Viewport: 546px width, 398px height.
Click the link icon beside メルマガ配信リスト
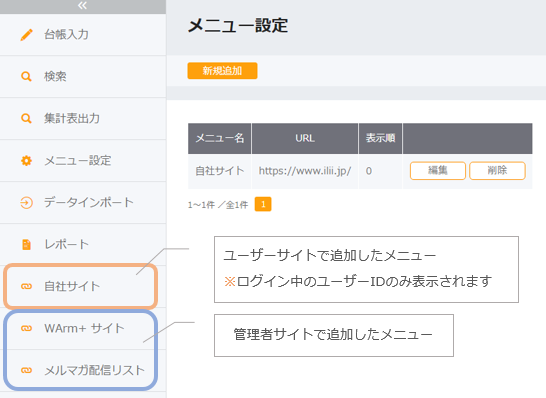[26, 370]
